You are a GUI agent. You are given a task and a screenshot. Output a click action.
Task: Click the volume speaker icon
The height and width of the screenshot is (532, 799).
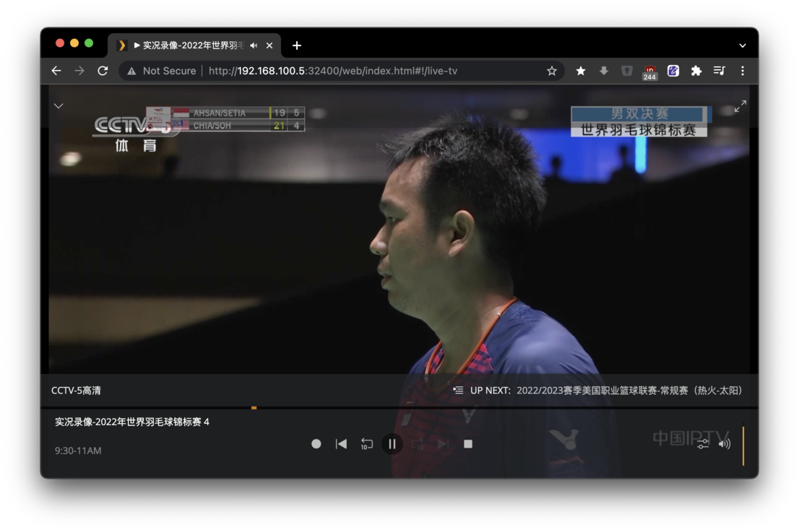click(724, 444)
